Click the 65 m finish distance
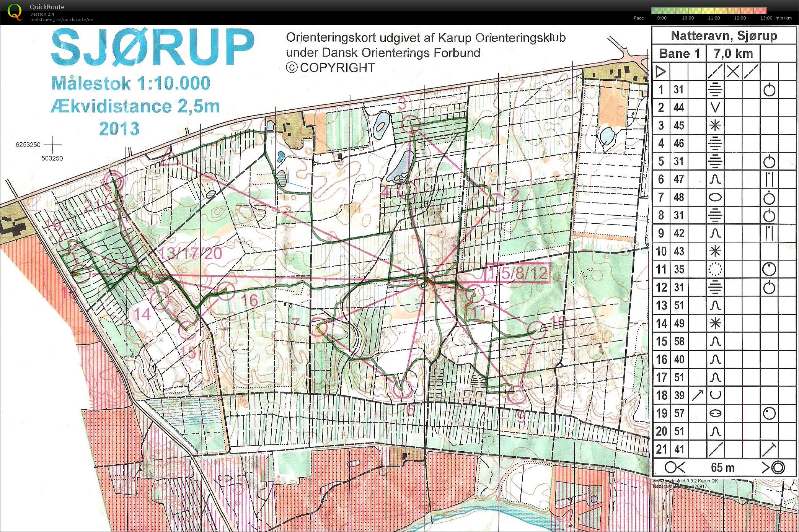This screenshot has width=799, height=532. [x=722, y=467]
